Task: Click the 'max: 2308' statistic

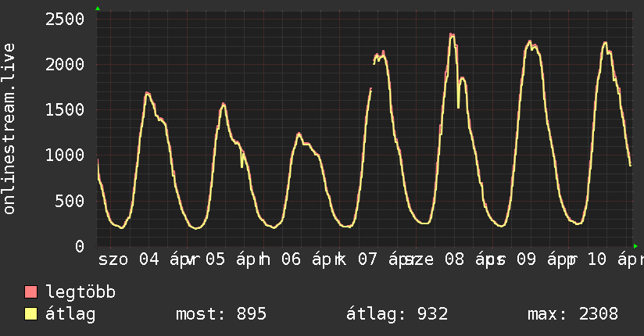Action: (572, 314)
